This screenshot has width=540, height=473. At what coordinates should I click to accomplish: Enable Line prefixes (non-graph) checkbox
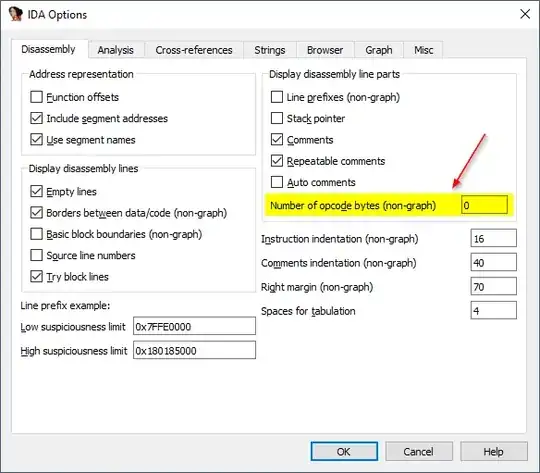[277, 97]
